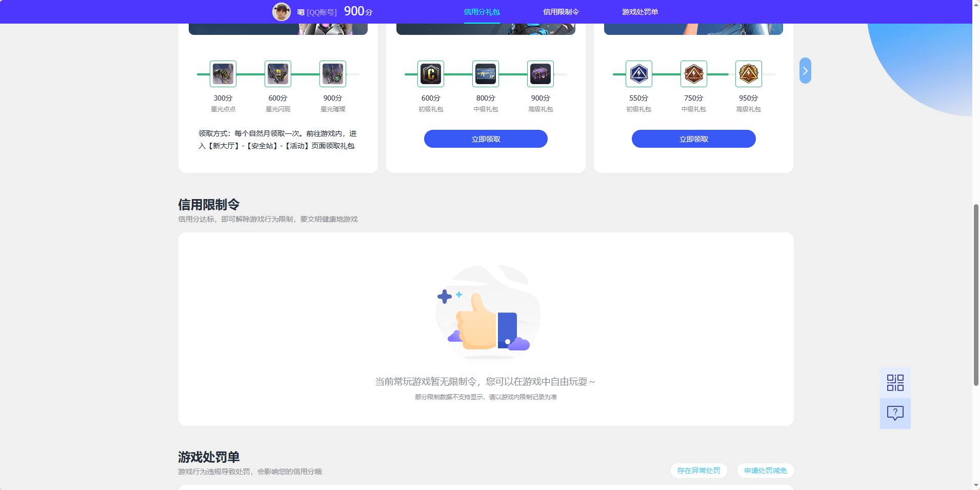Screen dimensions: 980x490
Task: Click the 信用限制令 section heading
Action: pyautogui.click(x=209, y=205)
